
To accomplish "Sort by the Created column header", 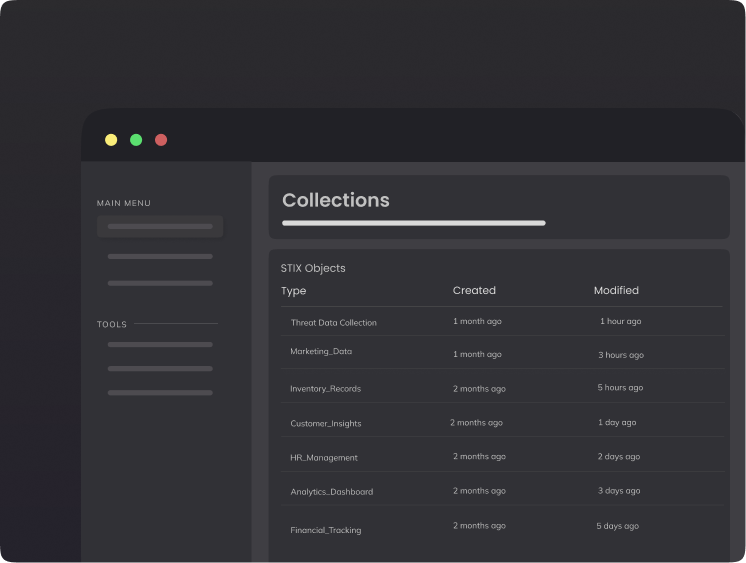I will click(474, 291).
